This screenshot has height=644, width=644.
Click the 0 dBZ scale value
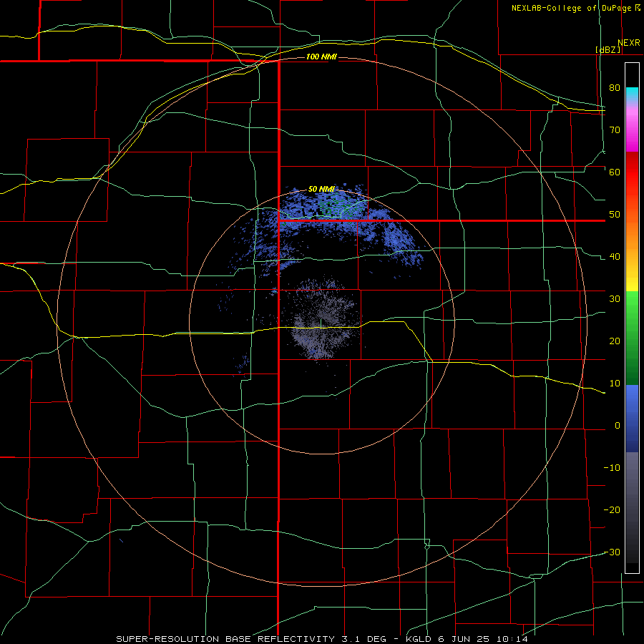point(618,426)
